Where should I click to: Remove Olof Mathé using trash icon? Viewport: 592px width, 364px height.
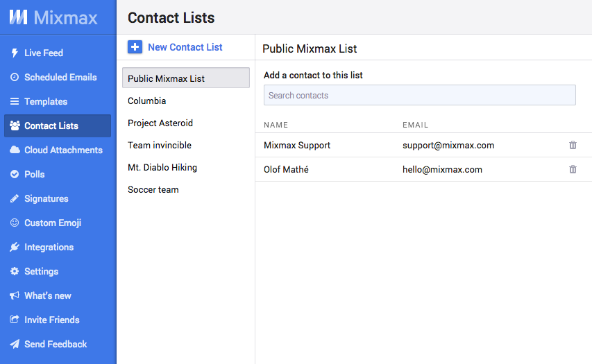pyautogui.click(x=573, y=169)
